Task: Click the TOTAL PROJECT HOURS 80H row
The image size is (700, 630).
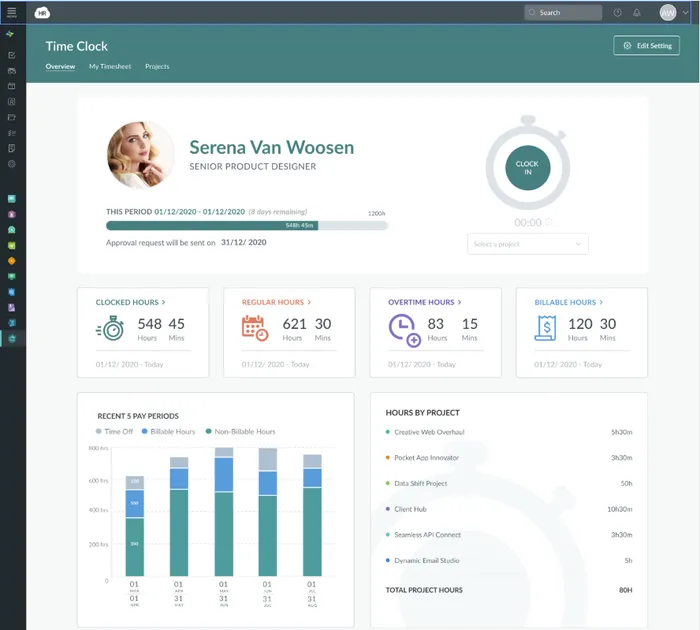Action: point(509,590)
